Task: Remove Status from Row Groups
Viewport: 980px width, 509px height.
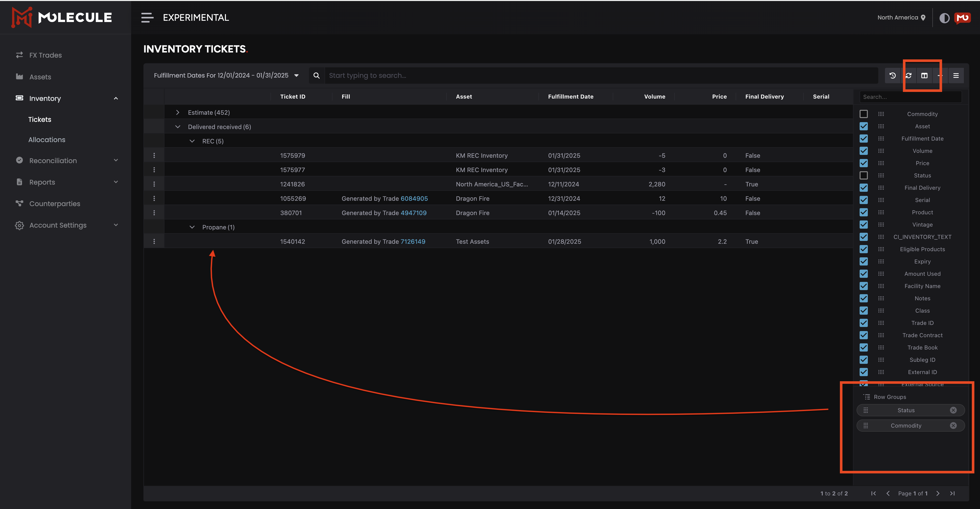Action: [953, 410]
